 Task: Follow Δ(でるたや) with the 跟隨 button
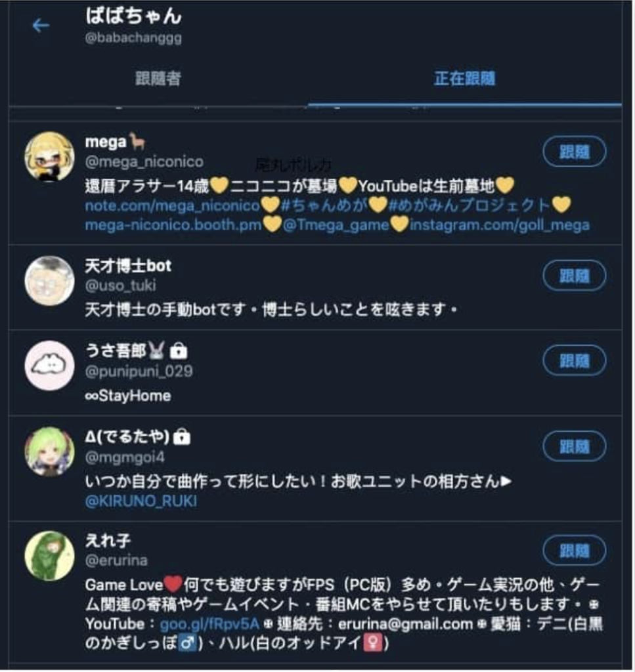click(x=574, y=446)
